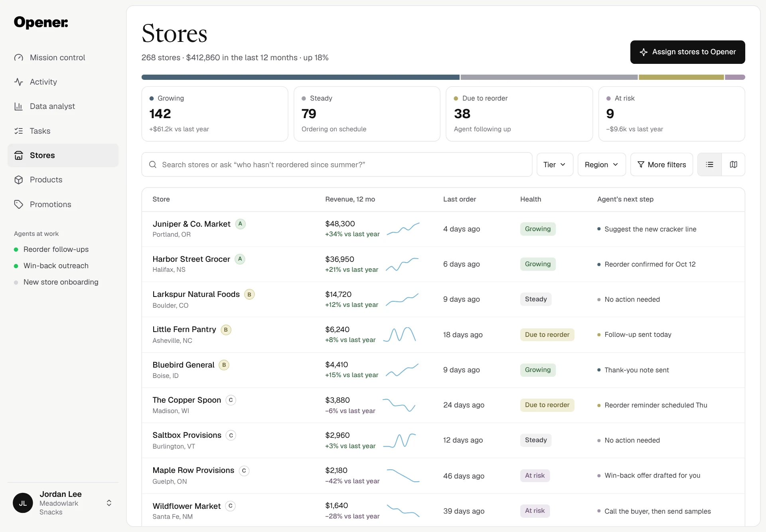Viewport: 766px width, 532px height.
Task: Navigate to Tasks
Action: click(63, 131)
